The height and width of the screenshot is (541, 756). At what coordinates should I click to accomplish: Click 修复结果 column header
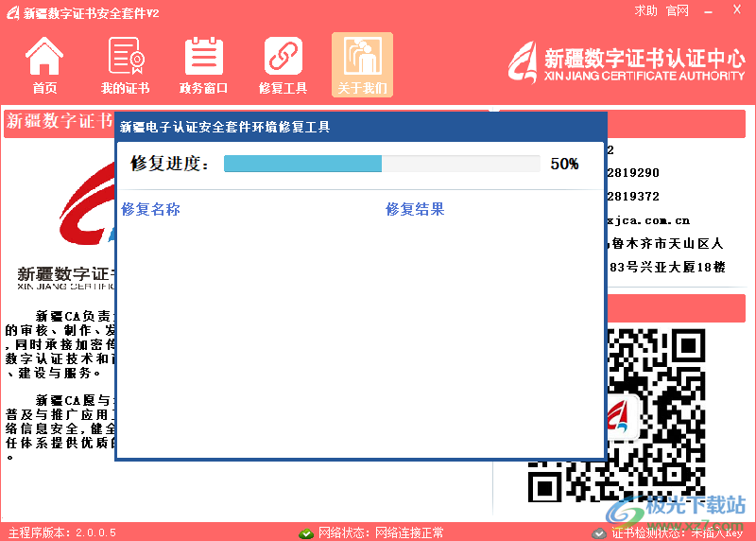pos(415,209)
